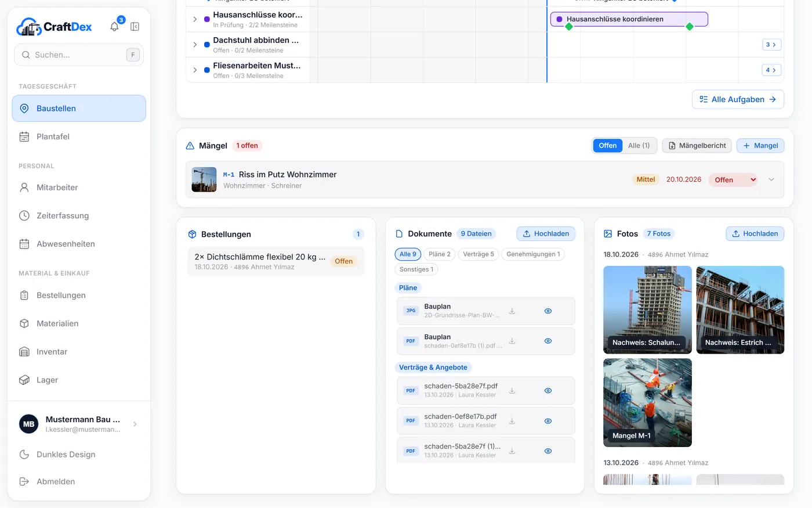
Task: Click Alle Aufgaben button
Action: (x=738, y=99)
